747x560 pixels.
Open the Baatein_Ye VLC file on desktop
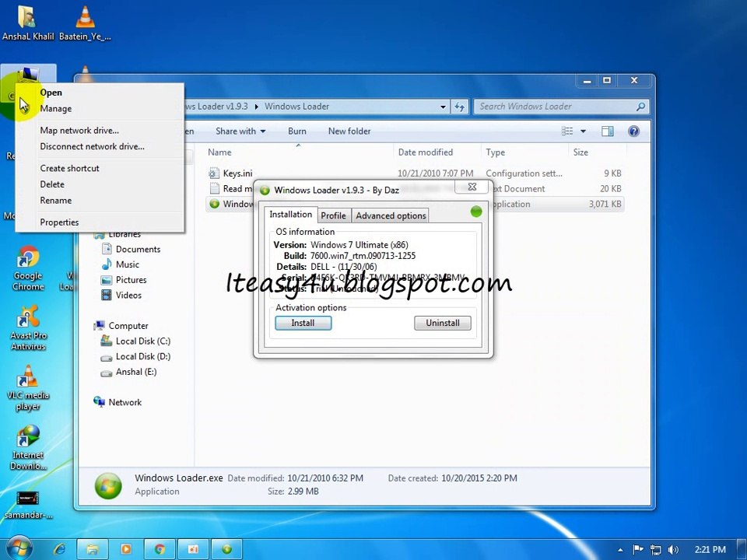[x=85, y=23]
